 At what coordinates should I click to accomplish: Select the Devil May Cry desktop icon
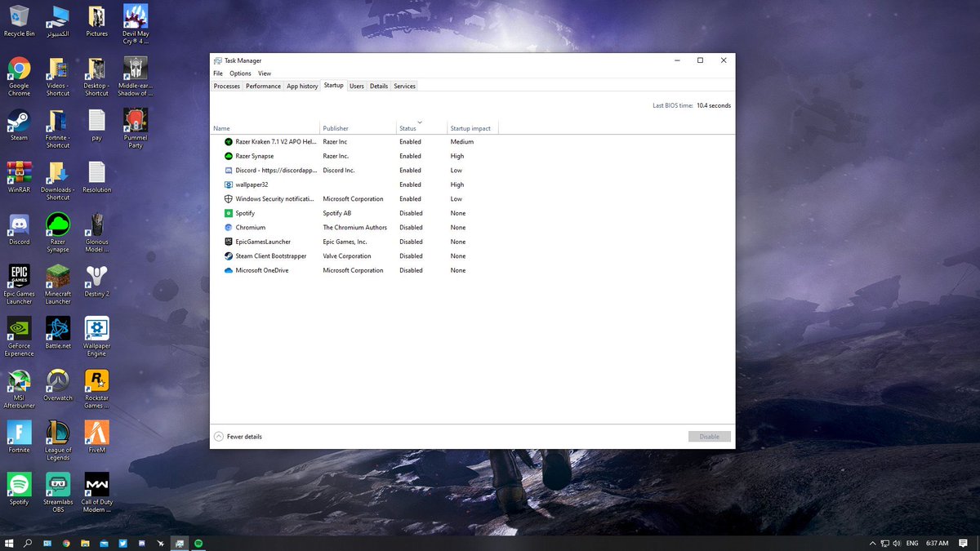coord(136,24)
